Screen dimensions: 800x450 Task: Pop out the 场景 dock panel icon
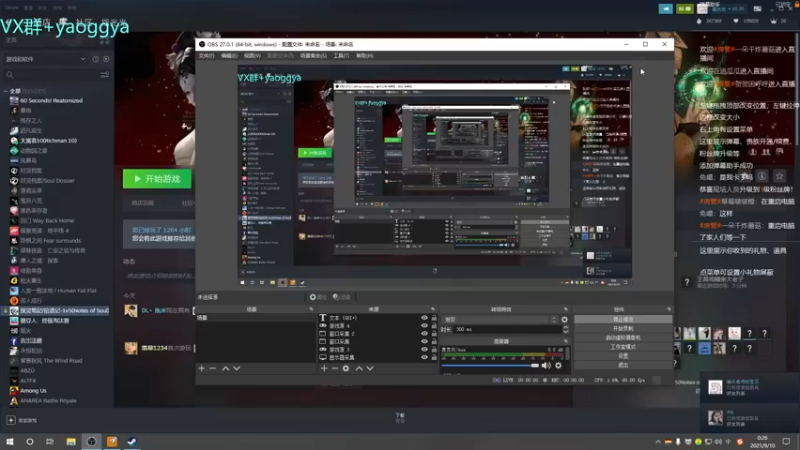311,309
